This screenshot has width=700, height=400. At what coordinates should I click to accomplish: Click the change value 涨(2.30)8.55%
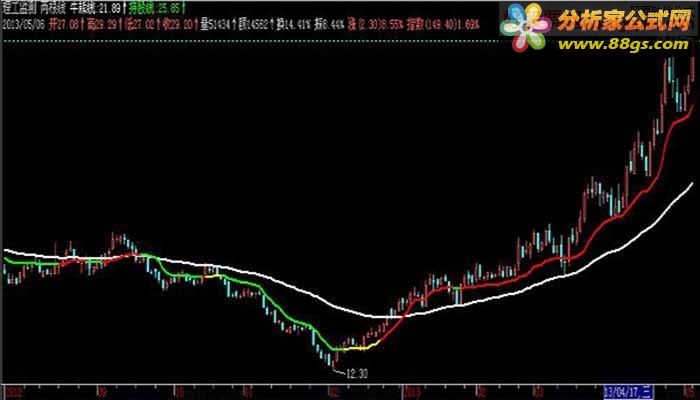pyautogui.click(x=376, y=24)
